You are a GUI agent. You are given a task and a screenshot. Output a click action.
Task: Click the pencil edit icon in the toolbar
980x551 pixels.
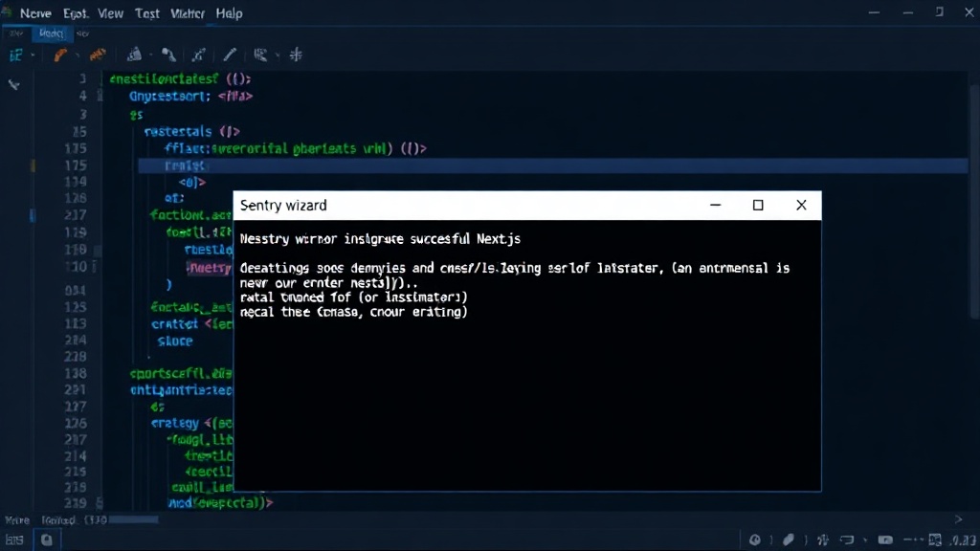coord(230,55)
